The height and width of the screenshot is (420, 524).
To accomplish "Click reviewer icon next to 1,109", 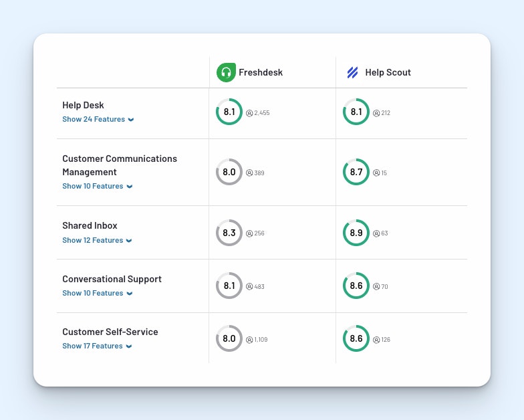I will pyautogui.click(x=249, y=340).
